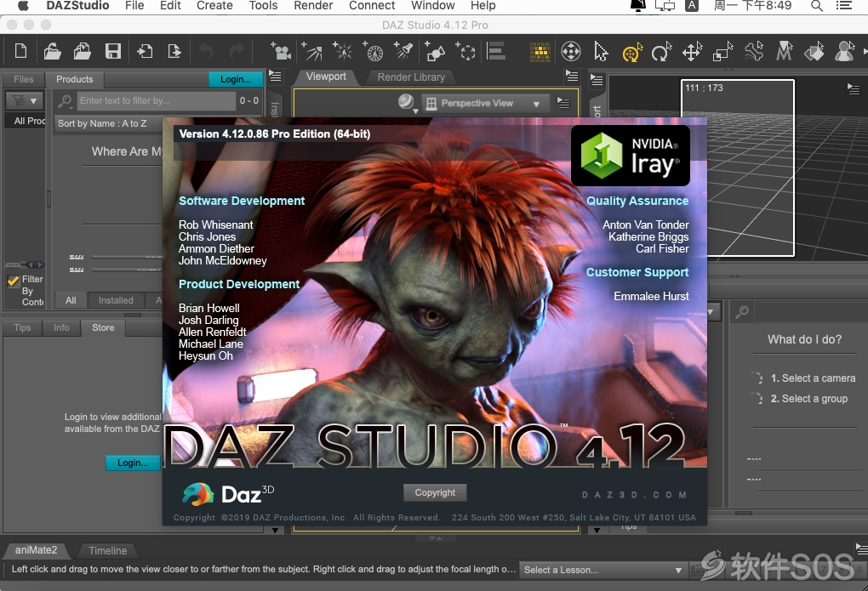Select the Store tab
This screenshot has height=591, width=868.
(103, 327)
